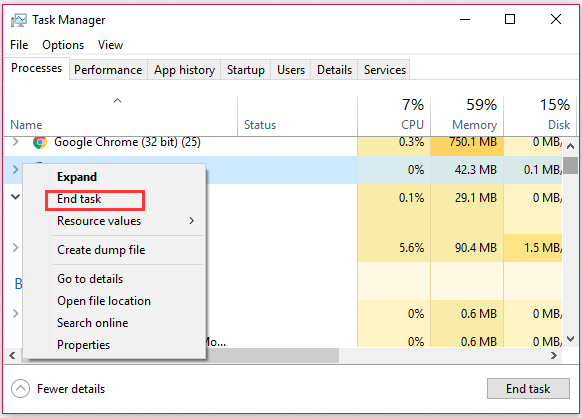Click the vertical scrollbar down arrow

(x=570, y=339)
